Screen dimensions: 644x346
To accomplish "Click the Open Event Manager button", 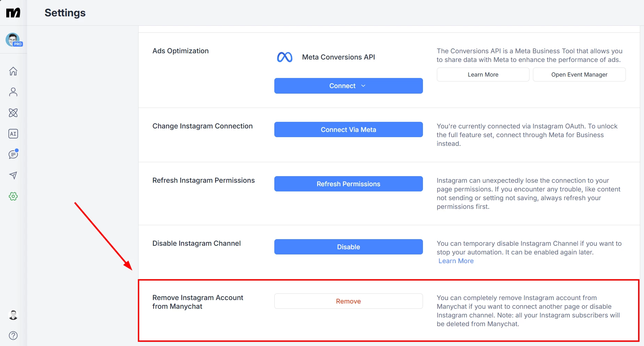I will pyautogui.click(x=579, y=74).
